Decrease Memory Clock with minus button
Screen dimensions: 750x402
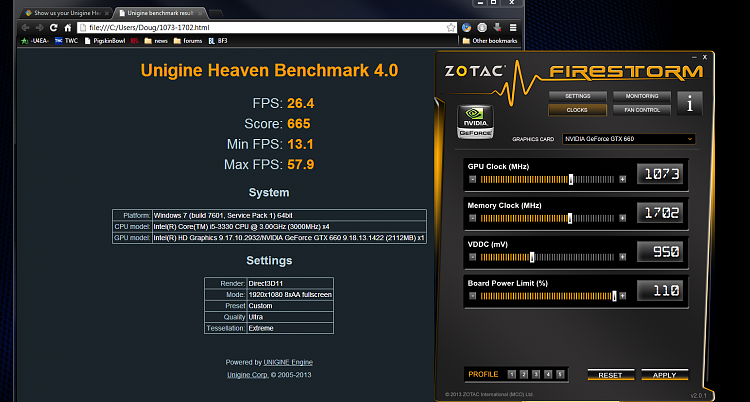[x=473, y=218]
